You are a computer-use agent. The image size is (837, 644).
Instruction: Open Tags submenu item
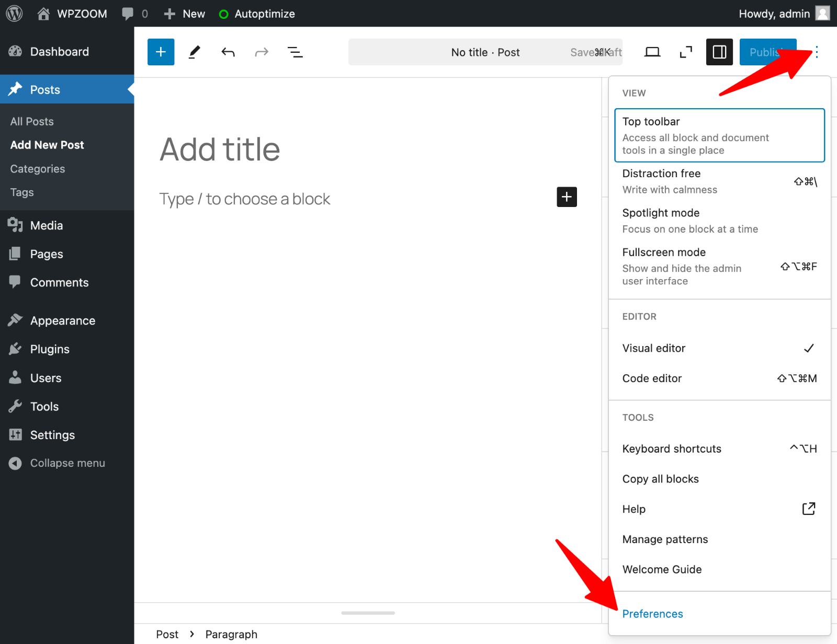pos(22,192)
